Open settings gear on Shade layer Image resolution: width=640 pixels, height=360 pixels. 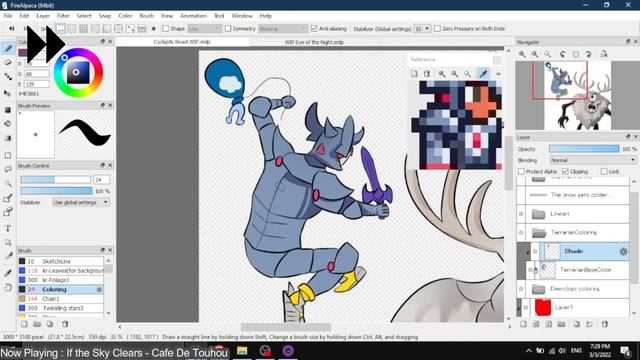[623, 251]
